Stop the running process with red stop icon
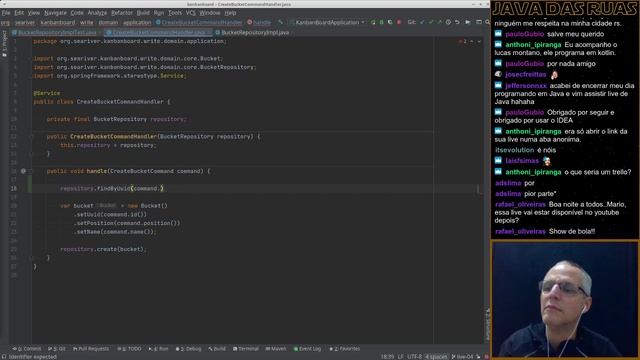The height and width of the screenshot is (360, 640). coord(399,22)
